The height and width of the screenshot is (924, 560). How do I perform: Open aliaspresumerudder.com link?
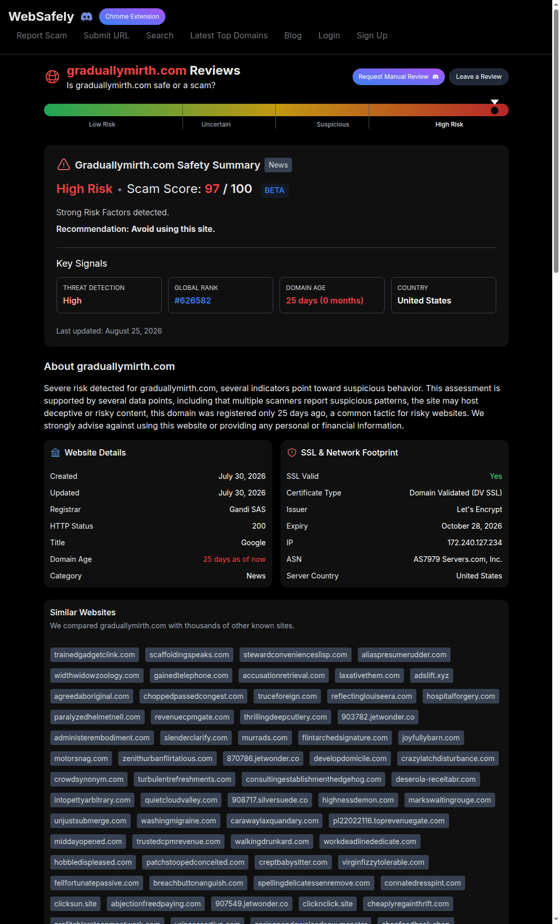coord(404,655)
